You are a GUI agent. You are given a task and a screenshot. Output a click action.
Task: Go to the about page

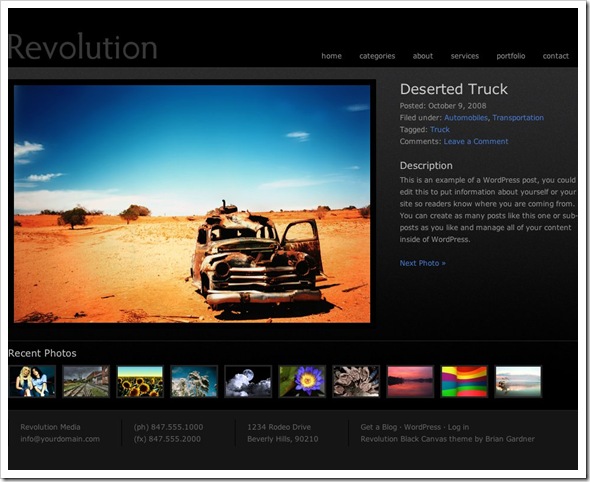(x=423, y=56)
